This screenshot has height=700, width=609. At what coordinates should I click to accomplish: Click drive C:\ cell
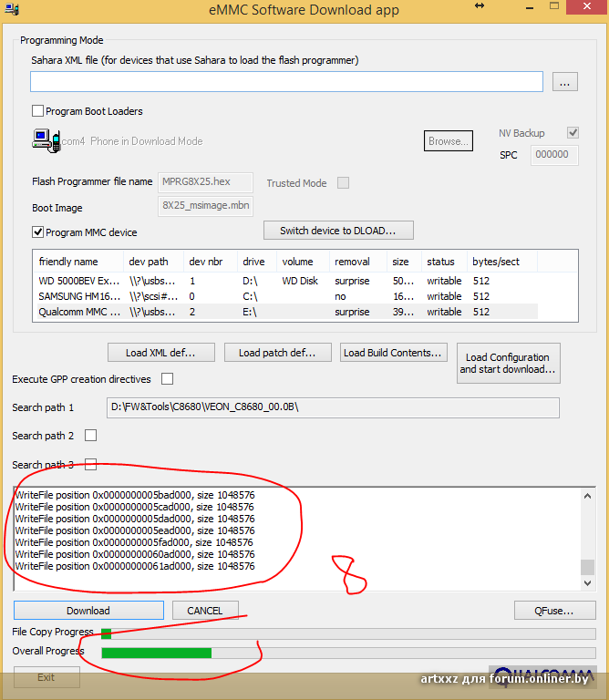click(250, 296)
